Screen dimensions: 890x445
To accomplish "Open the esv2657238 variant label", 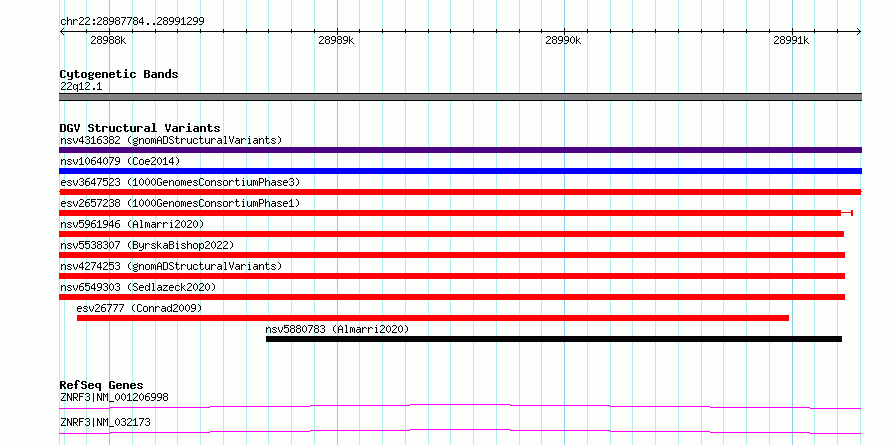I will 180,203.
